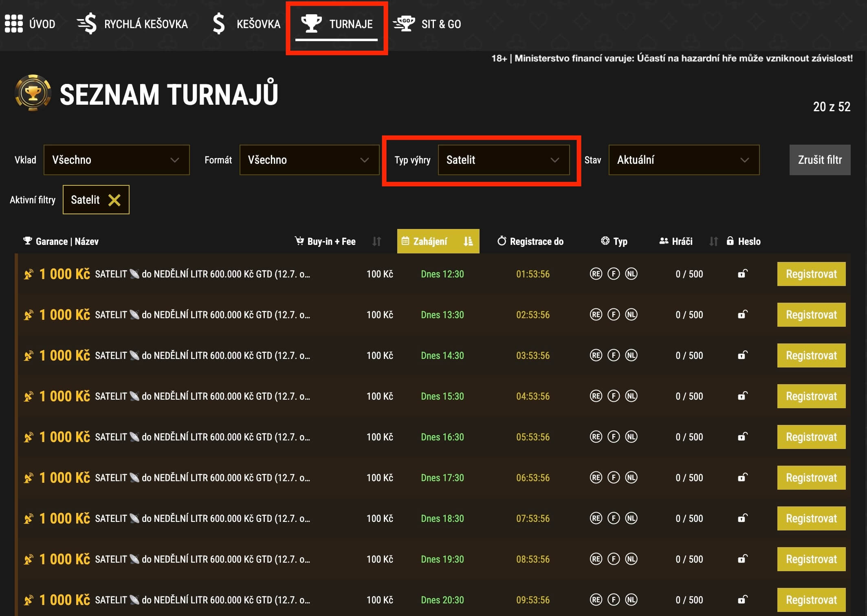Click unlocked padlock in 12:30 row

742,273
